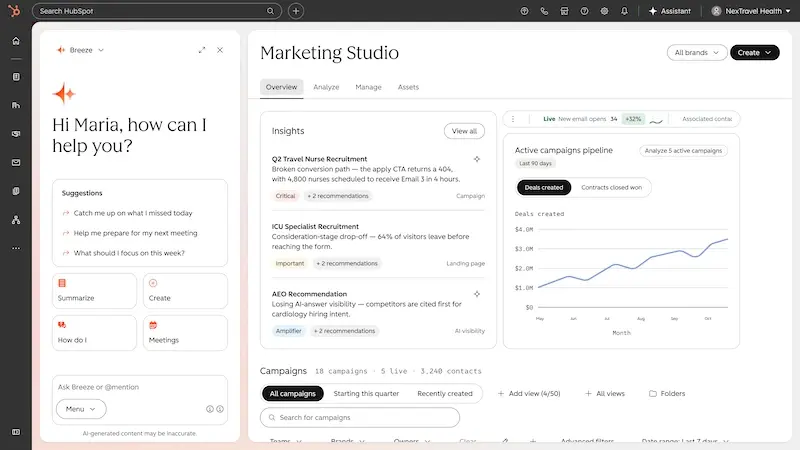The height and width of the screenshot is (450, 800).
Task: Click suggestion Catch me up on what I missed today
Action: 133,213
